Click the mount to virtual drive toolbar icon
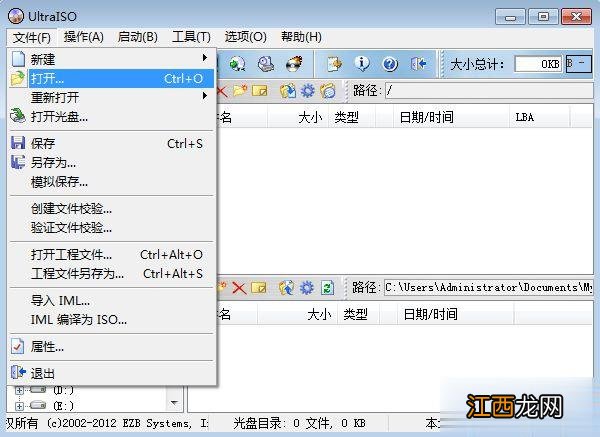600x437 pixels. click(238, 64)
